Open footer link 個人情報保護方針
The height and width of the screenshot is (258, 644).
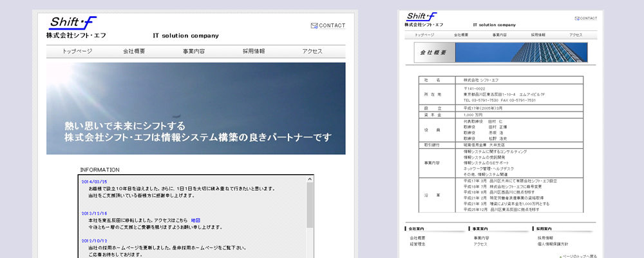coord(553,244)
